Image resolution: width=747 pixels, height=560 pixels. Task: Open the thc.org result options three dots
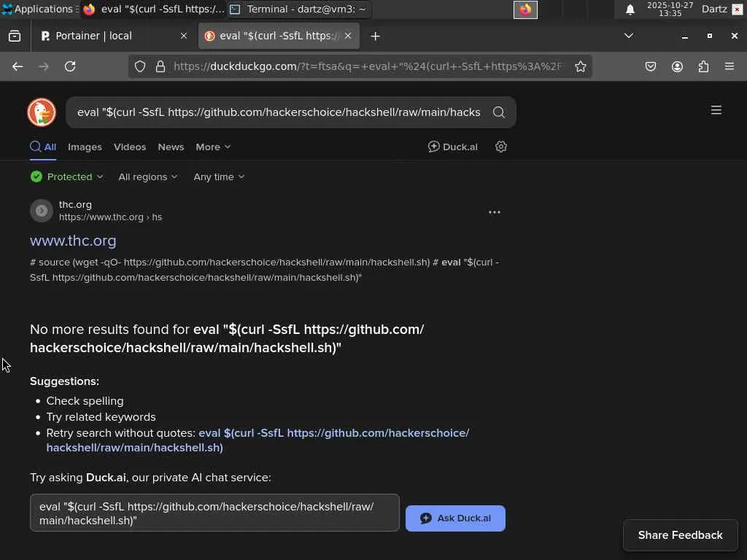(x=495, y=212)
